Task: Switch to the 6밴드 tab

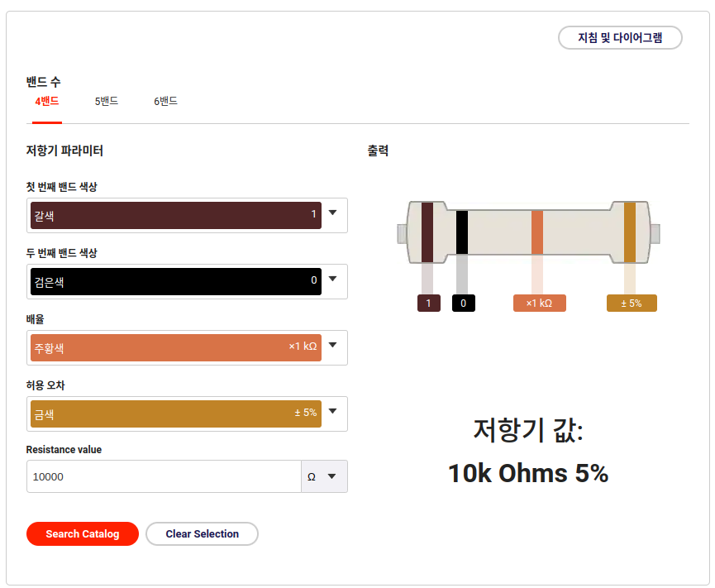Action: (165, 101)
